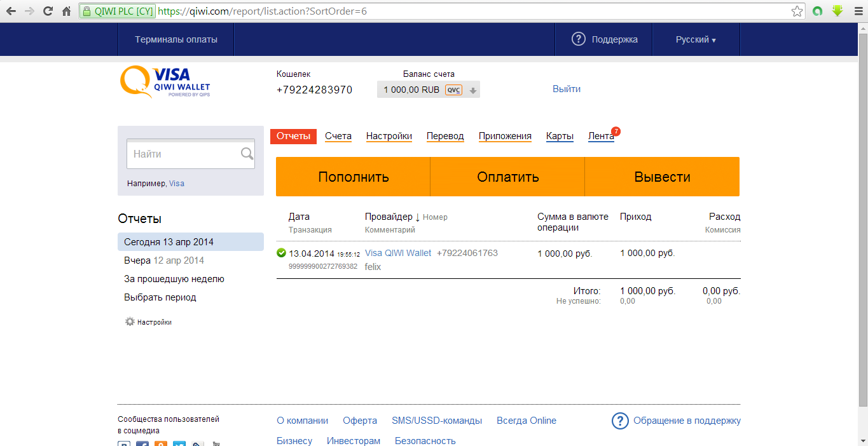Log out with the Выйти link
This screenshot has height=446, width=868.
[x=567, y=89]
